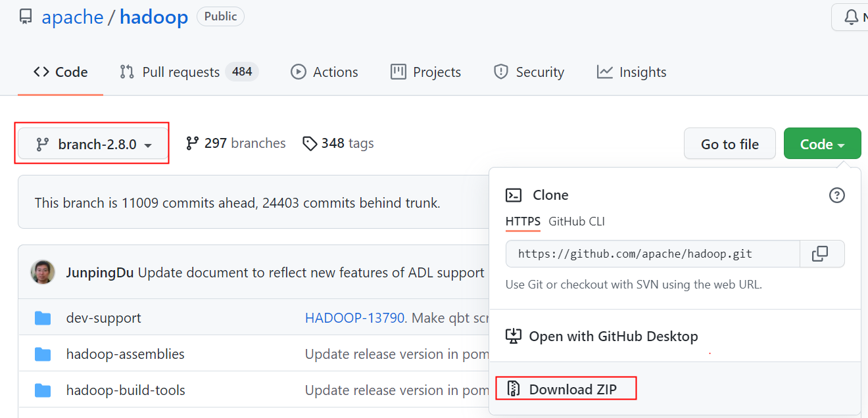This screenshot has height=418, width=868.
Task: Open the dev-support folder icon
Action: pos(42,318)
